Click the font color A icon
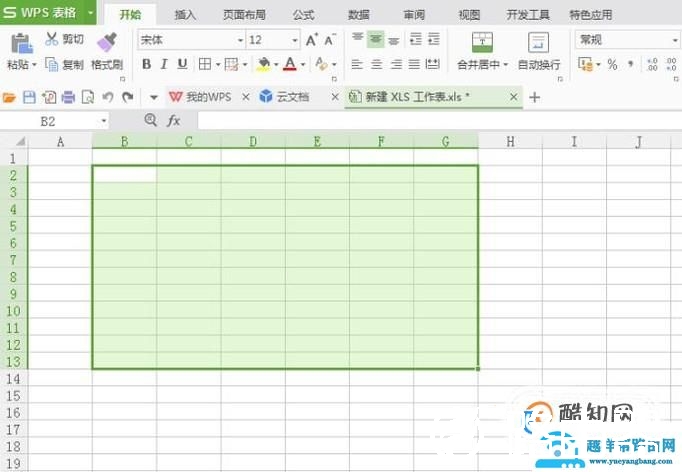 tap(290, 64)
